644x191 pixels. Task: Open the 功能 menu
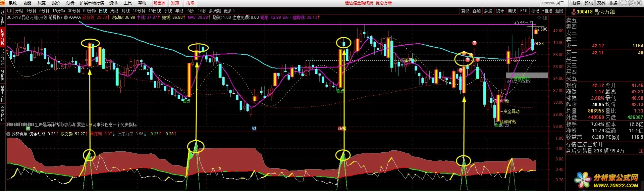click(27, 3)
